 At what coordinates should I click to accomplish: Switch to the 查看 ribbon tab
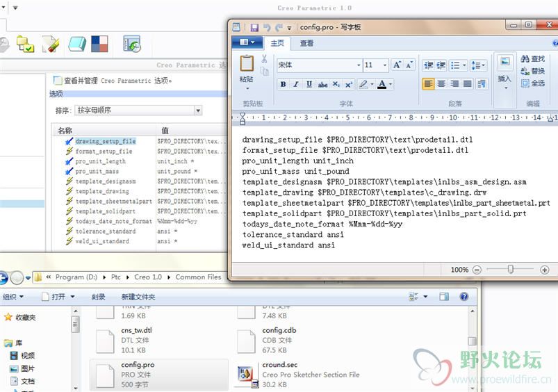(306, 43)
